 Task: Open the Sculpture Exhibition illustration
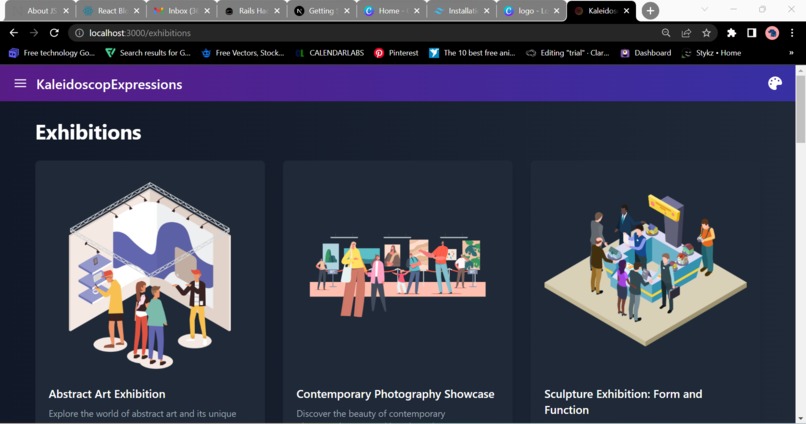point(646,270)
